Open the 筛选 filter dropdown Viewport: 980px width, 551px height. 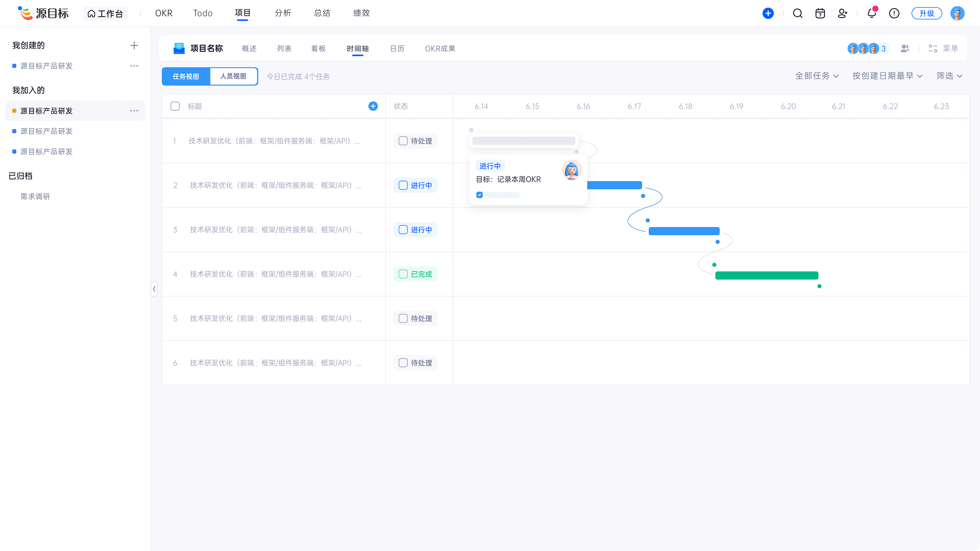click(x=949, y=76)
